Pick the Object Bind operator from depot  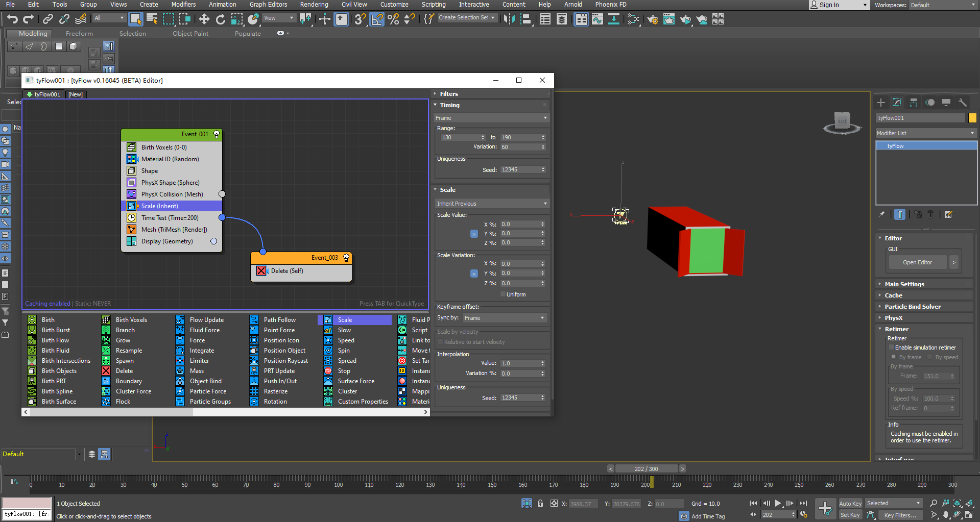tap(205, 381)
